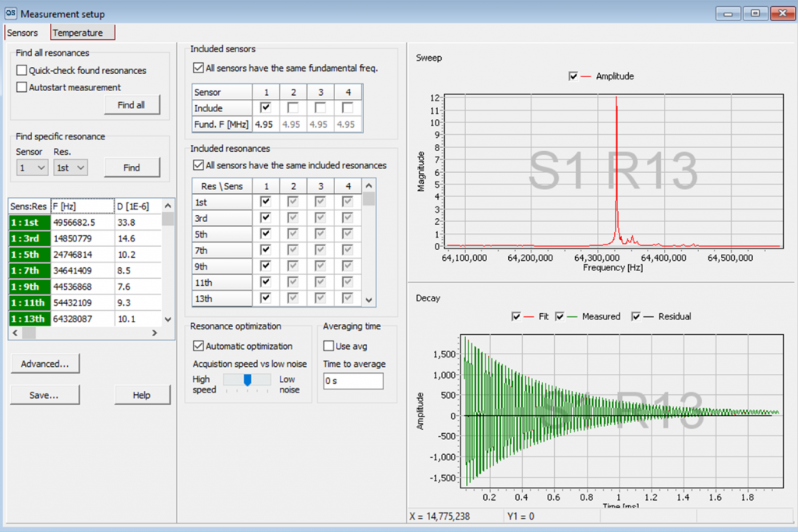Toggle Autostart measurement checkbox

[21, 87]
